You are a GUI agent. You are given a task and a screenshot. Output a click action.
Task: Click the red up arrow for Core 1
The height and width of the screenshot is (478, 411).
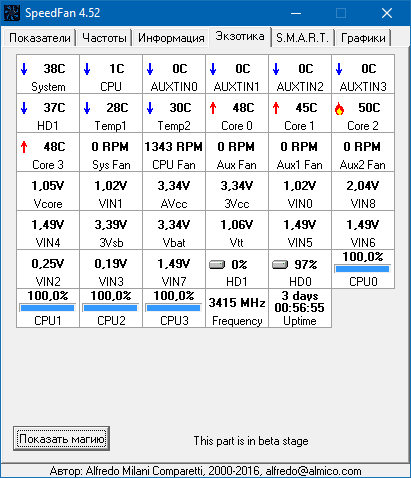pos(276,108)
